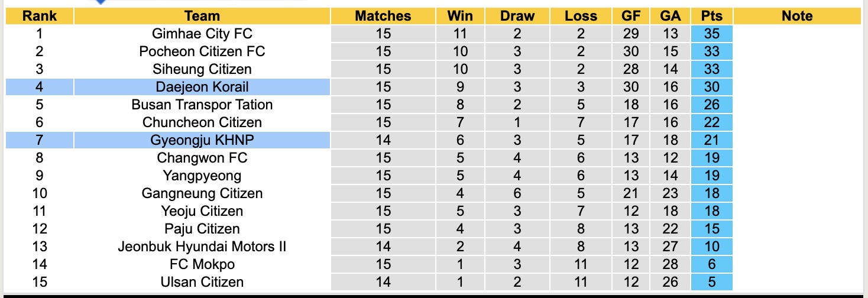868x298 pixels.
Task: Click FC Mokpo's 6 points cell
Action: click(711, 264)
